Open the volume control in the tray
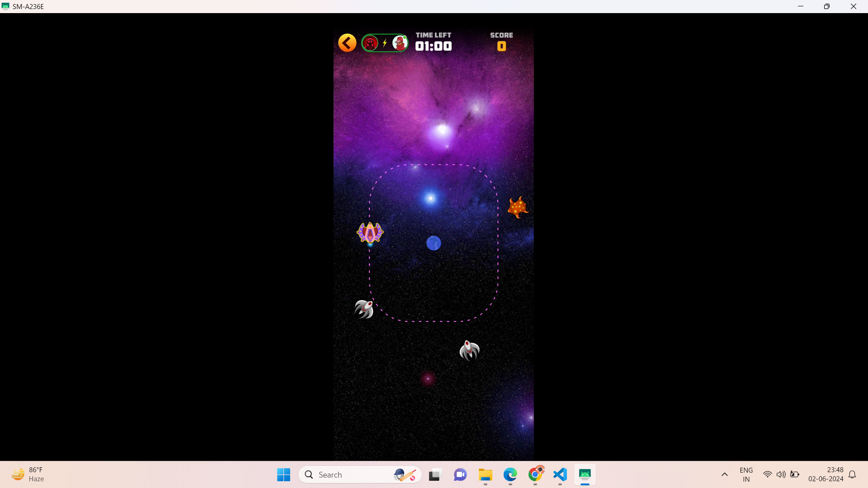The image size is (868, 488). click(x=781, y=474)
